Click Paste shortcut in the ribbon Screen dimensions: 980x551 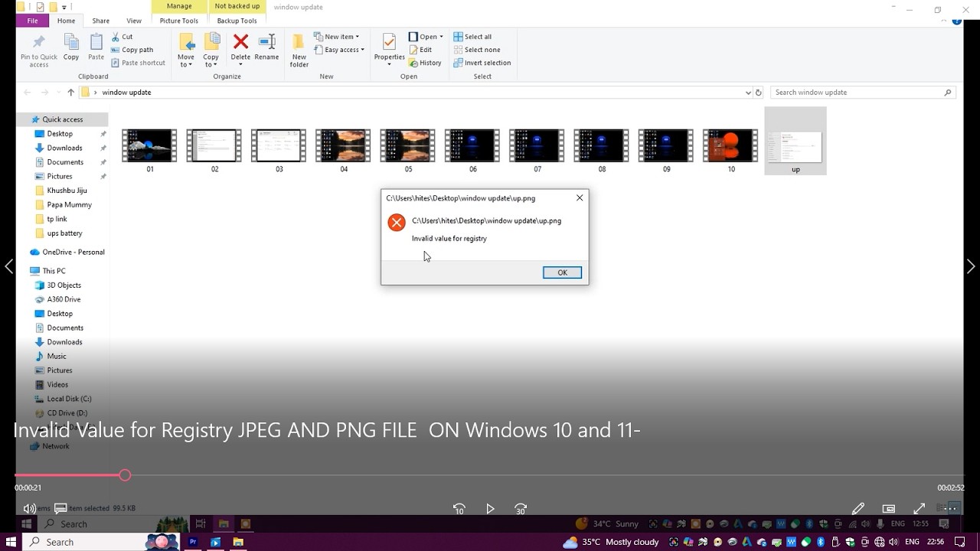pyautogui.click(x=138, y=63)
